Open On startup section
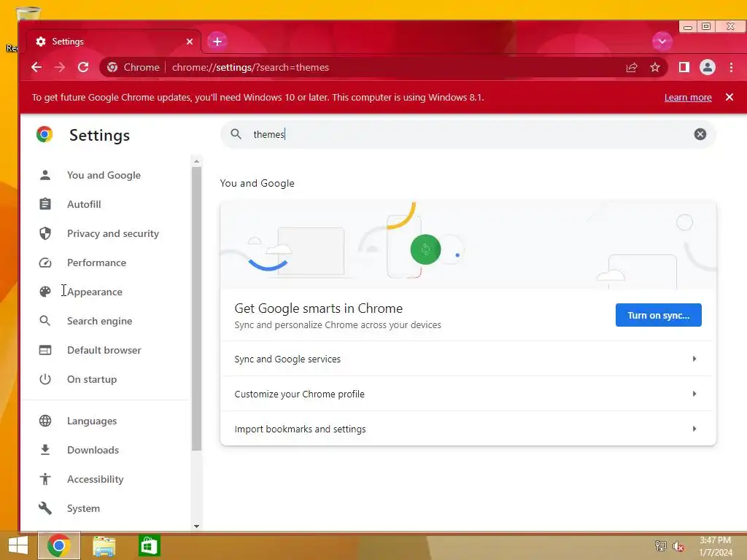The height and width of the screenshot is (560, 747). pyautogui.click(x=92, y=379)
